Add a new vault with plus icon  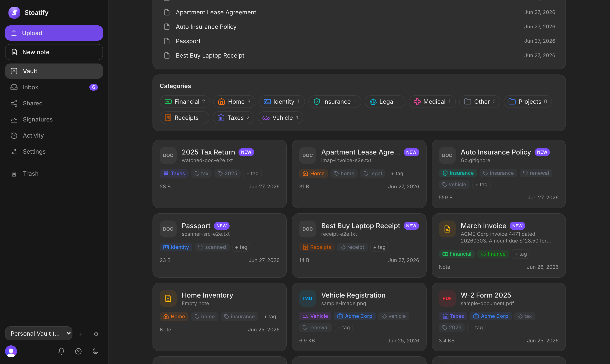81,334
